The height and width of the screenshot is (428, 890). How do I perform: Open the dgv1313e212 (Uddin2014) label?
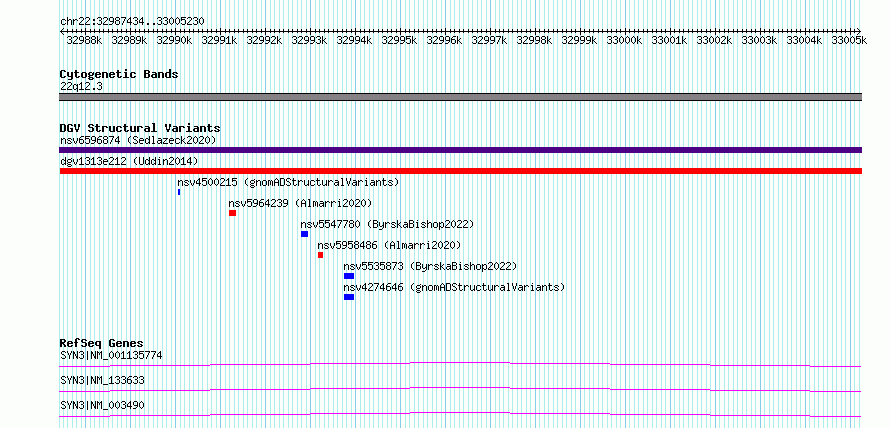(129, 161)
